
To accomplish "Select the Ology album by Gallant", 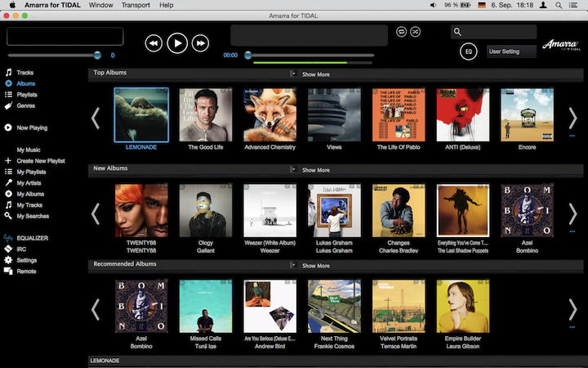I will point(206,210).
